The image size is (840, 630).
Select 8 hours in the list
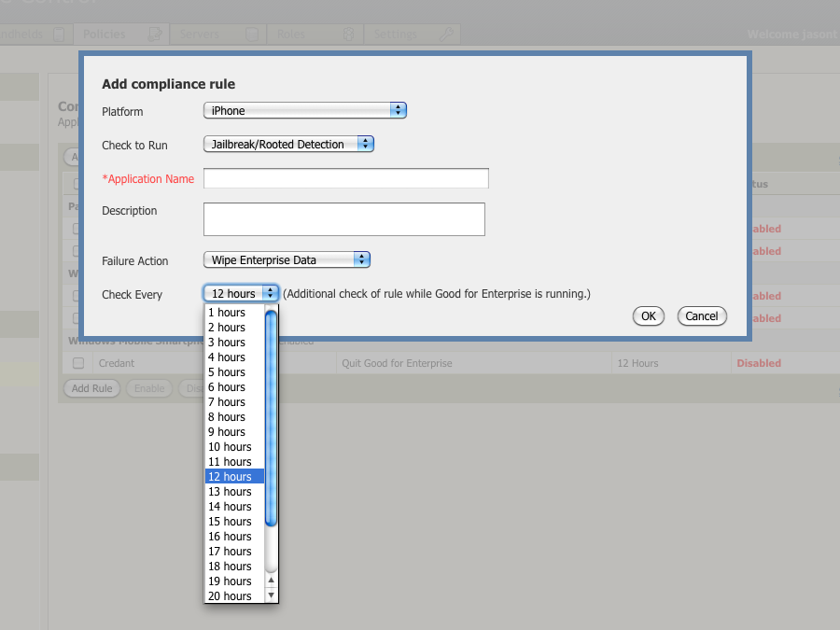tap(234, 417)
